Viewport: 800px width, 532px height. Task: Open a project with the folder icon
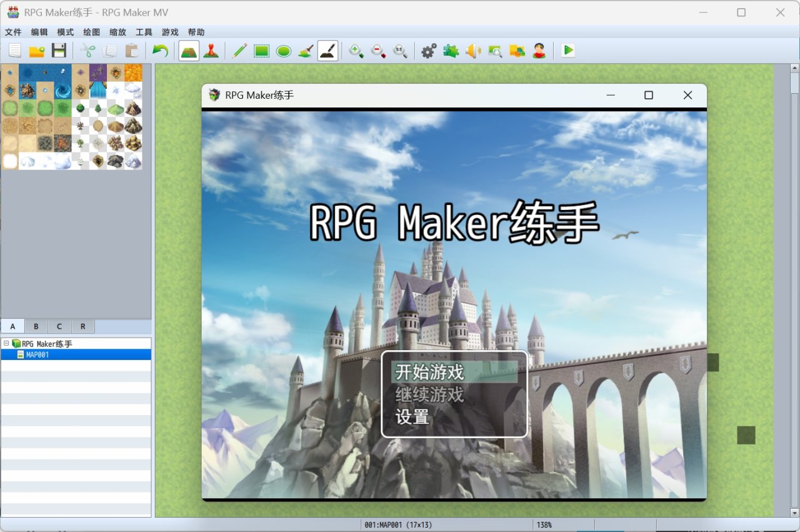click(x=37, y=51)
